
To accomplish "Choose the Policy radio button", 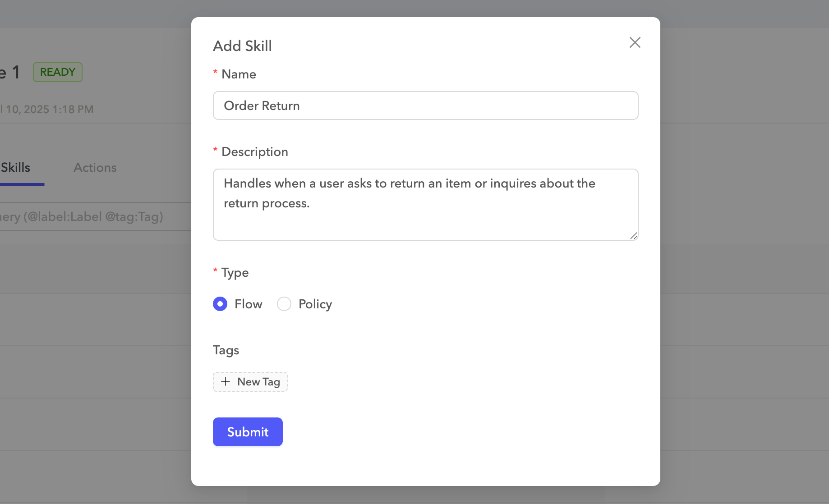I will click(x=284, y=304).
